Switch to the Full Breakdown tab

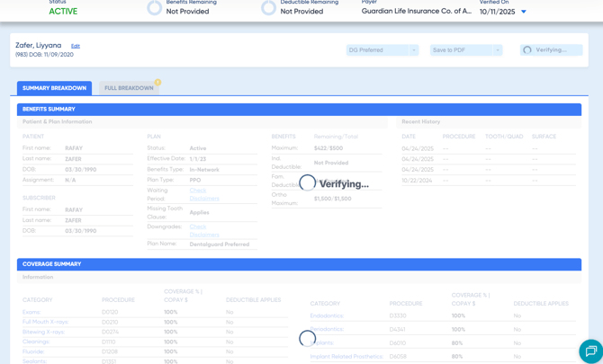(x=129, y=88)
